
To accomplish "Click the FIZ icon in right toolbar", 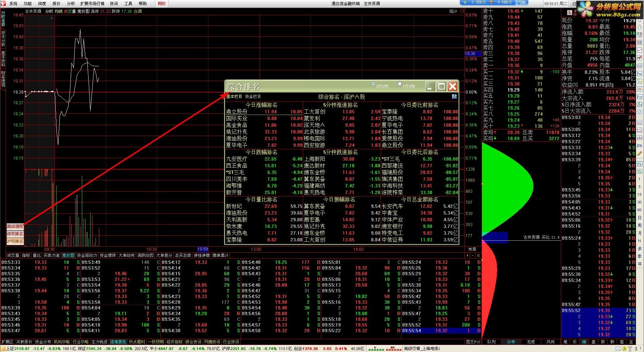I will click(640, 97).
